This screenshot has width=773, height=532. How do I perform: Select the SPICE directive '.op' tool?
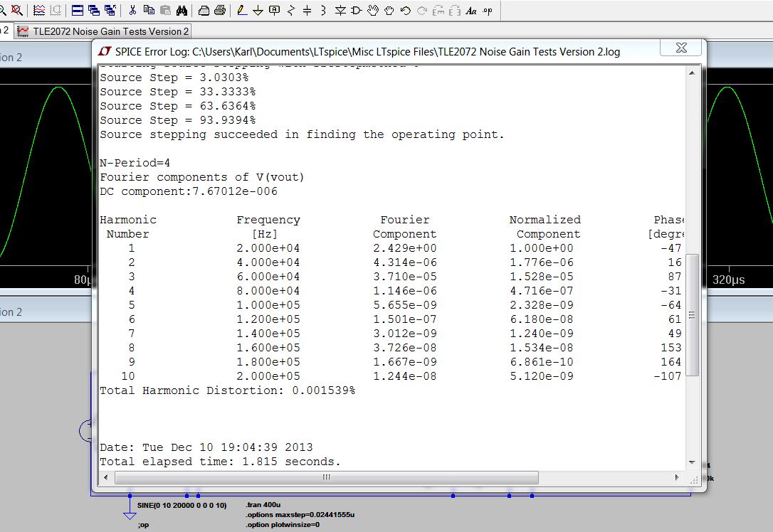pyautogui.click(x=488, y=10)
